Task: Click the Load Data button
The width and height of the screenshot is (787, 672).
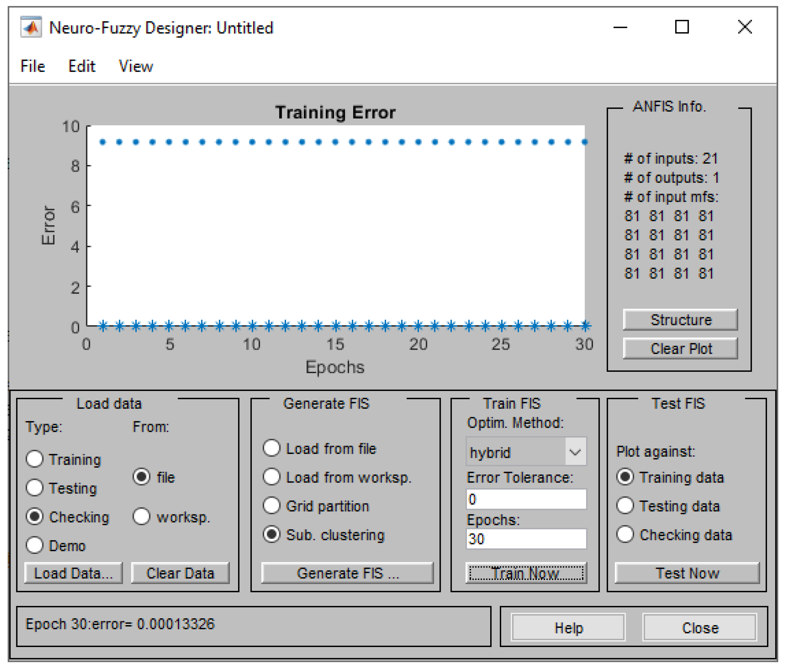Action: [74, 573]
